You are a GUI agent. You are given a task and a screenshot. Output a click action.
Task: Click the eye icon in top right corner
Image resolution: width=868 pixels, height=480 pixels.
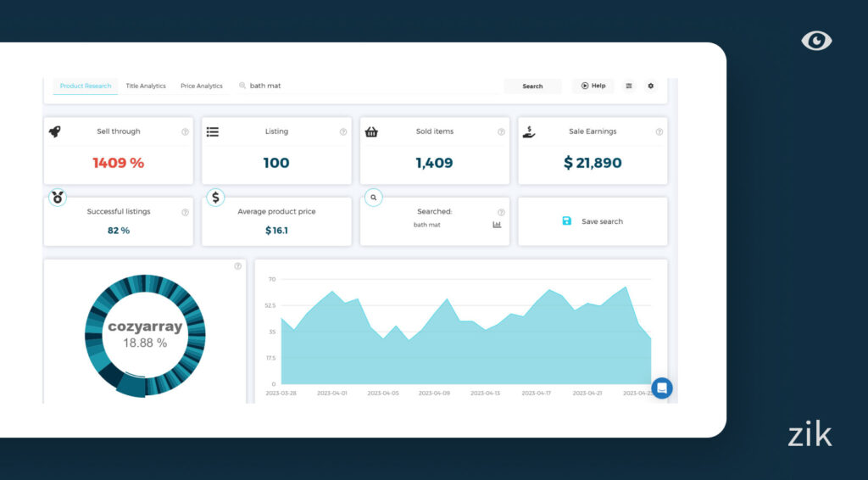(816, 41)
